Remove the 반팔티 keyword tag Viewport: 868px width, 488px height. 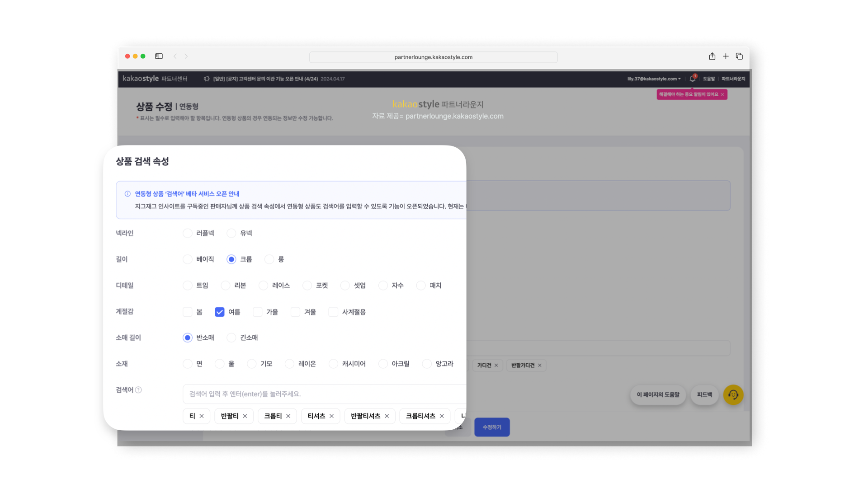245,416
